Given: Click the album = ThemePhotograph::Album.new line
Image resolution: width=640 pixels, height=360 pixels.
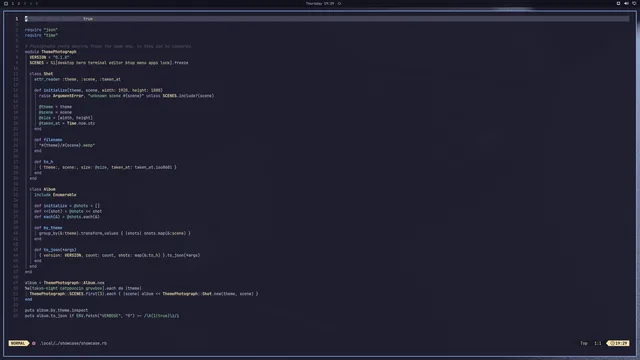Looking at the screenshot, I should pos(64,282).
